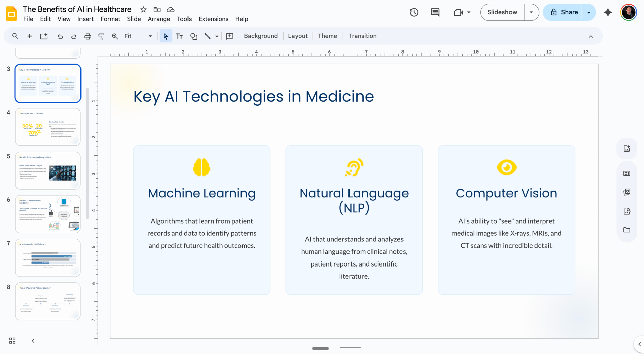
Task: Open the File menu
Action: point(28,19)
